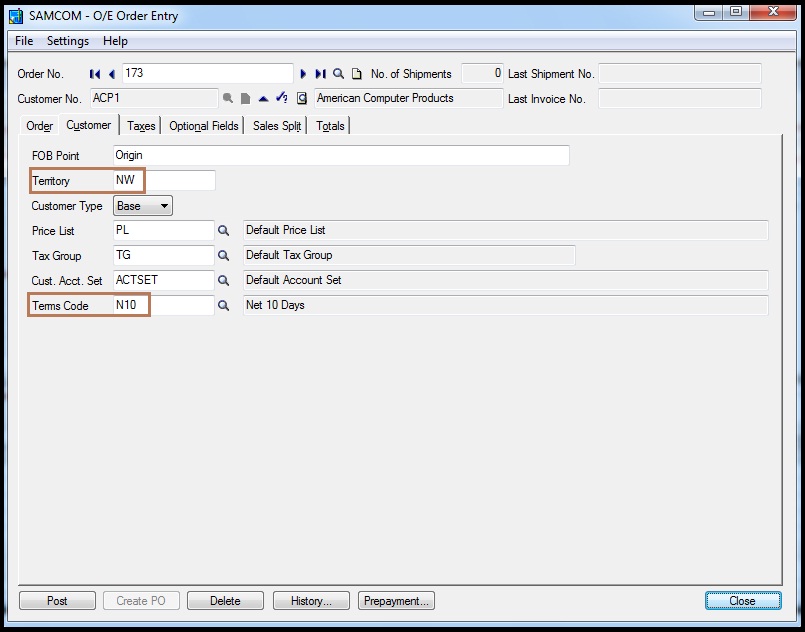Click the Default Tax Group description

click(x=409, y=255)
